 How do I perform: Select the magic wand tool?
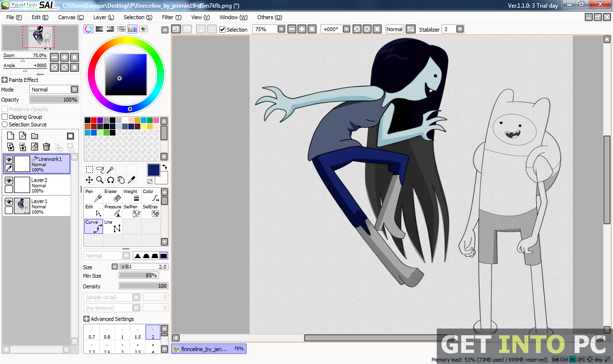110,170
